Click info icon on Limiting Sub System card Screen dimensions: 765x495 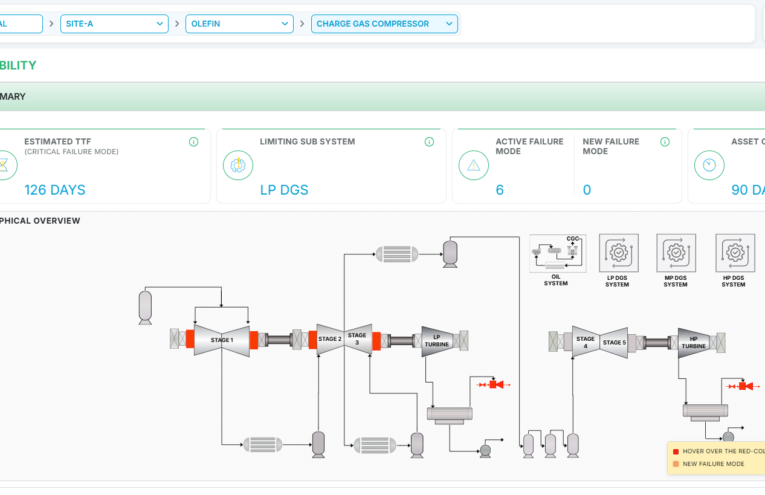point(429,142)
